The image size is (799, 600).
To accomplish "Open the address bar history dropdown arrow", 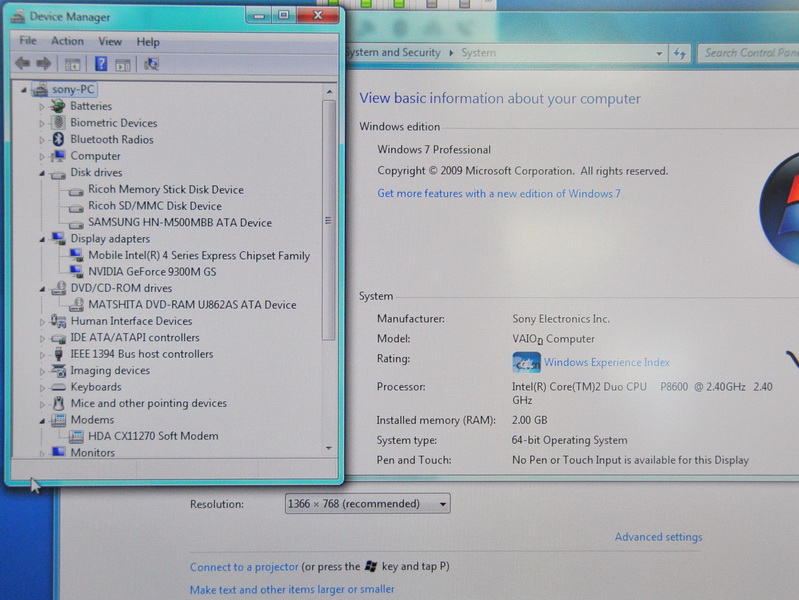I will pos(659,53).
